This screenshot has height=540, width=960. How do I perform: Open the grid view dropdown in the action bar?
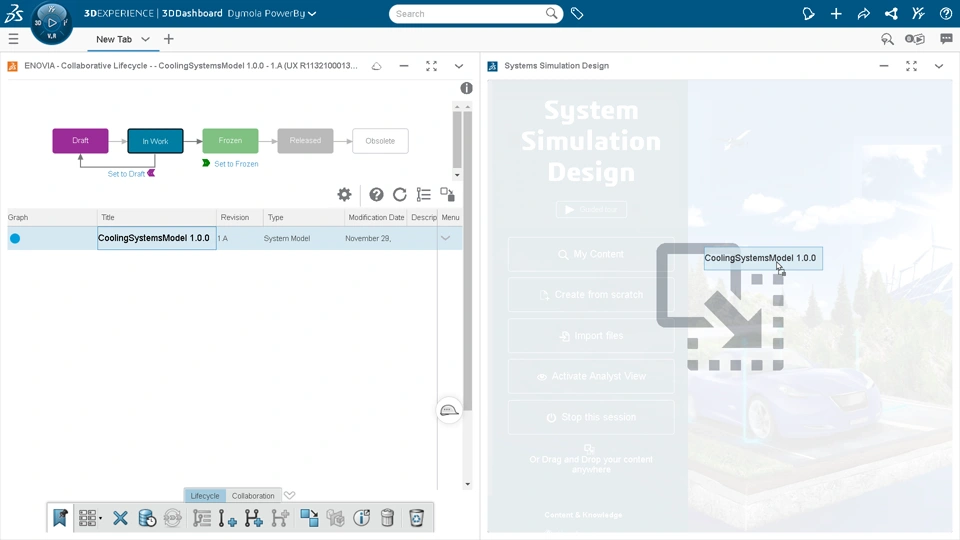[90, 518]
